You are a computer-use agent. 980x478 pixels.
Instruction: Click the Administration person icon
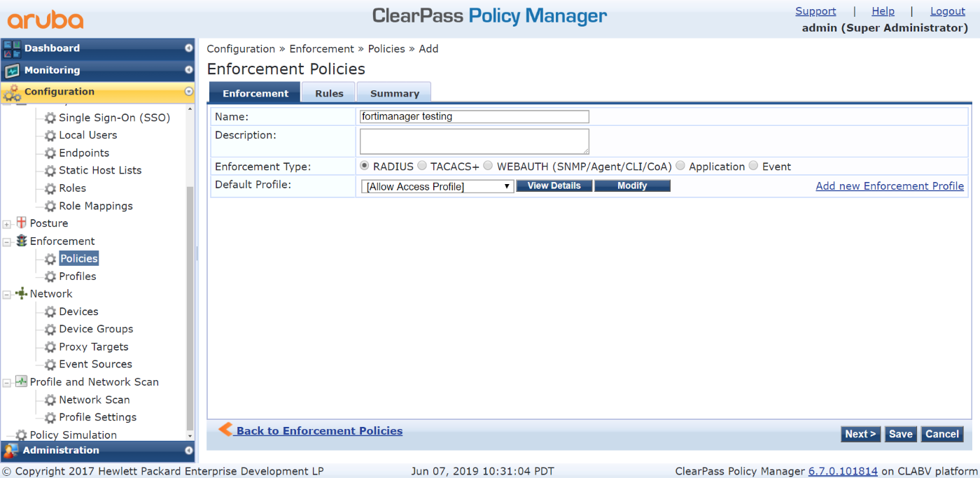[10, 451]
